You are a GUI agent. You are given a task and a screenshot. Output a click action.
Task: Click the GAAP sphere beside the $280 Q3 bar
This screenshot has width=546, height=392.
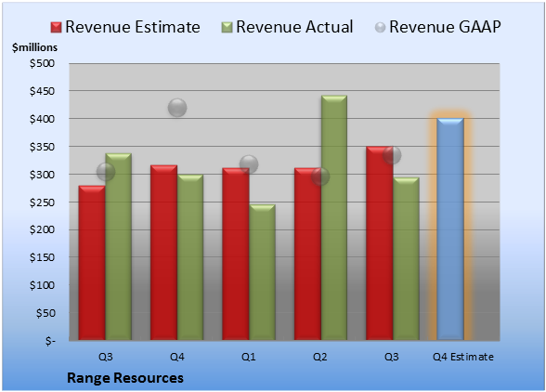pos(106,172)
